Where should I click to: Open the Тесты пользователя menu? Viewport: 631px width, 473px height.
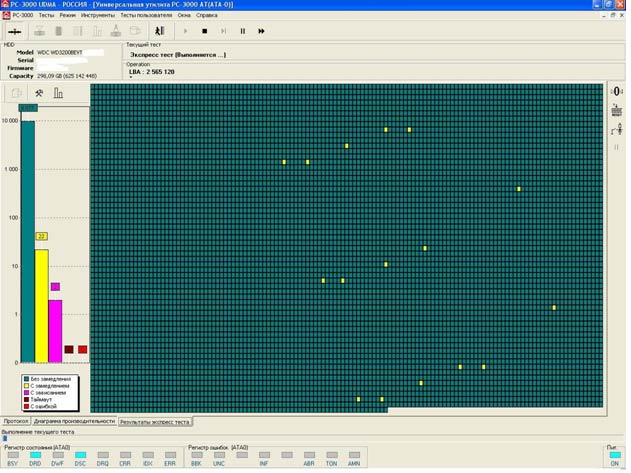coord(146,15)
